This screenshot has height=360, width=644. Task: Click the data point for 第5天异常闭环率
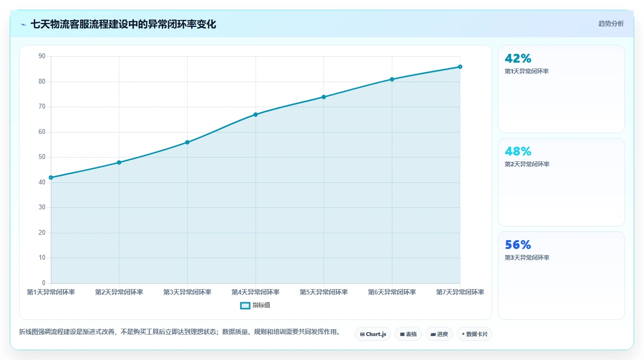tap(323, 97)
